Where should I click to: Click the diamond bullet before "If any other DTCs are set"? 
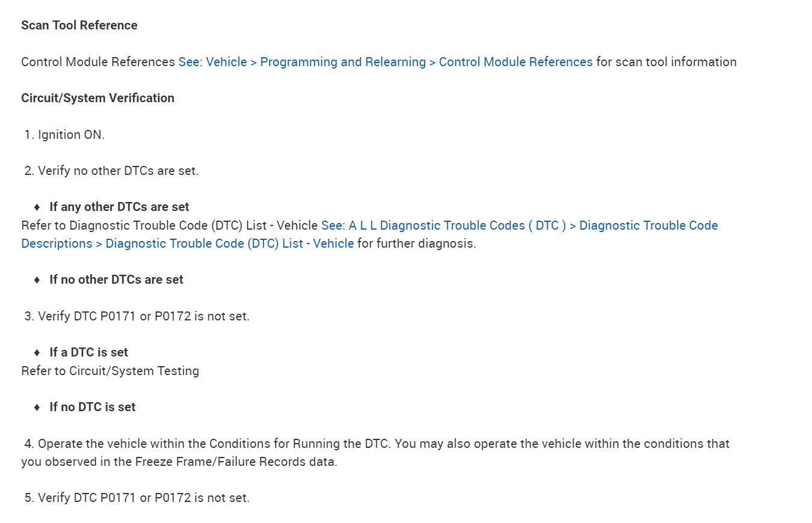coord(37,207)
